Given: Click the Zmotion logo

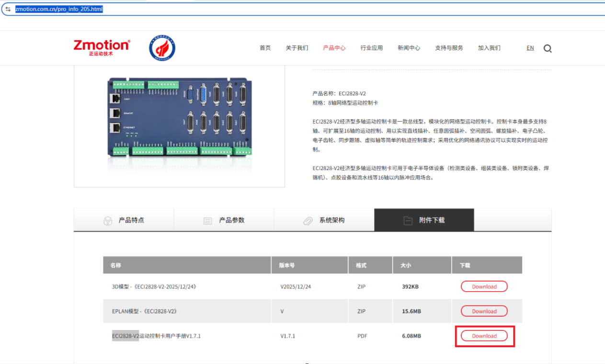Looking at the screenshot, I should (102, 48).
